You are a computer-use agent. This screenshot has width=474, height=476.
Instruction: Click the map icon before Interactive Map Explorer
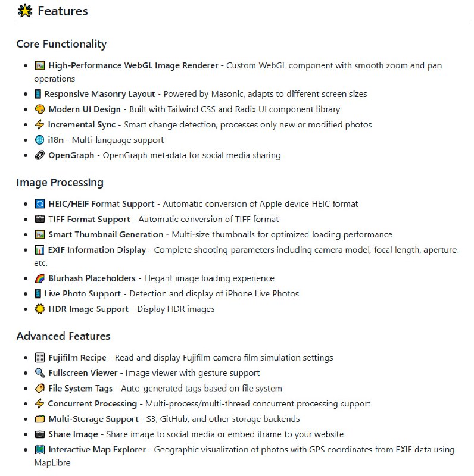(x=40, y=450)
